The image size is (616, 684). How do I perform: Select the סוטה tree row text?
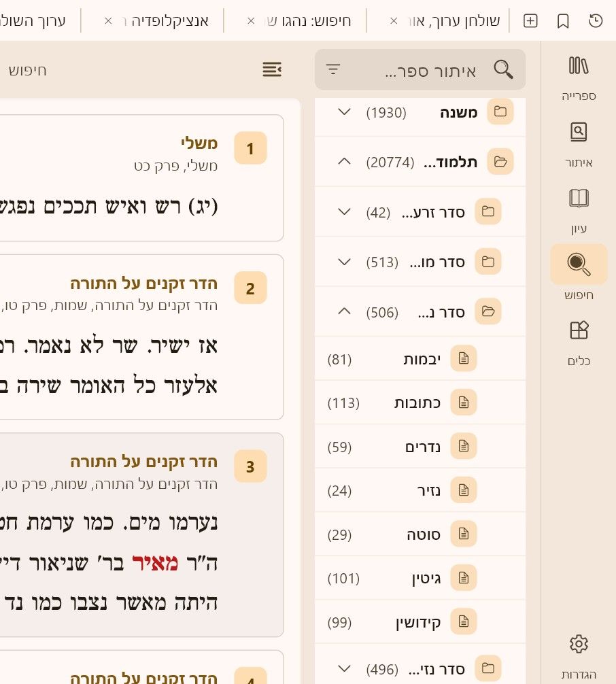[424, 534]
